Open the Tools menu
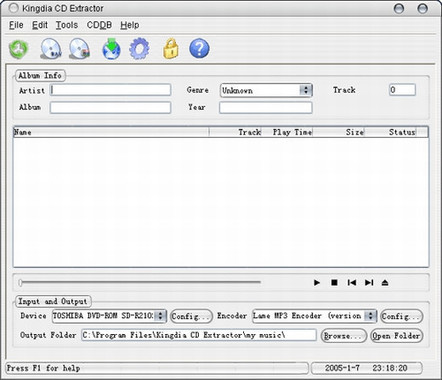This screenshot has width=442, height=380. (67, 25)
